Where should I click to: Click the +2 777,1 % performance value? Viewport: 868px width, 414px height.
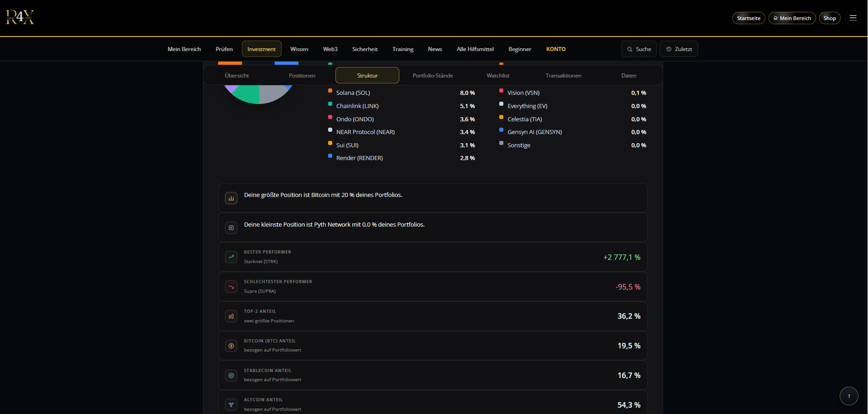pos(622,257)
